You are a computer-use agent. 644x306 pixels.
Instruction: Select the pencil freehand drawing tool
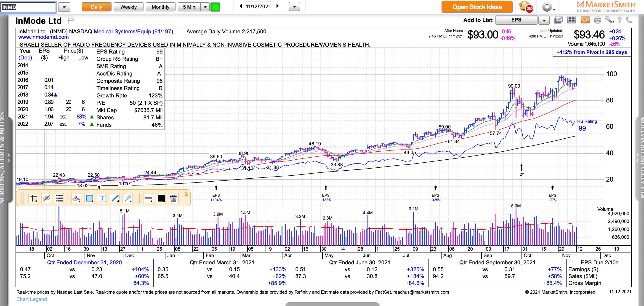(128, 199)
